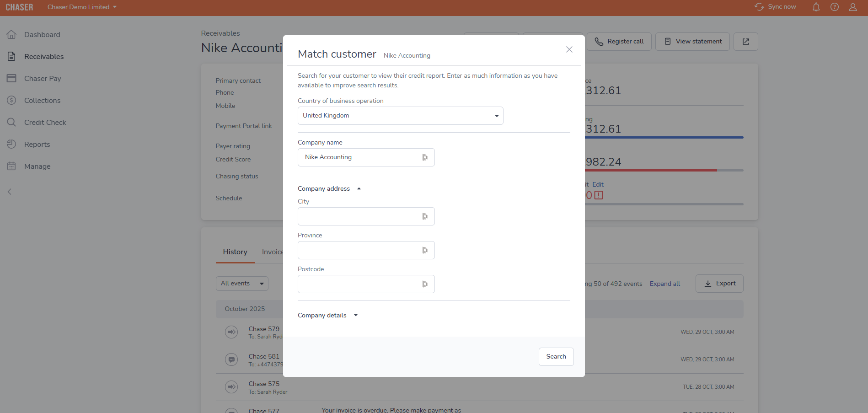Open Manage via the calendar icon
The width and height of the screenshot is (868, 413).
(x=11, y=166)
